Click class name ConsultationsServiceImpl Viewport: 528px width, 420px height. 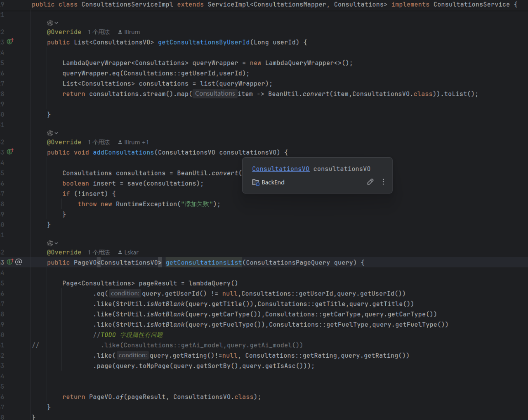[127, 5]
